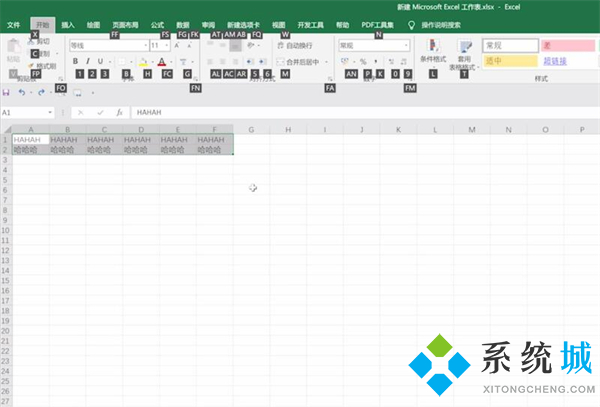600x407 pixels.
Task: Toggle Center horizontal alignment
Action: pyautogui.click(x=222, y=61)
